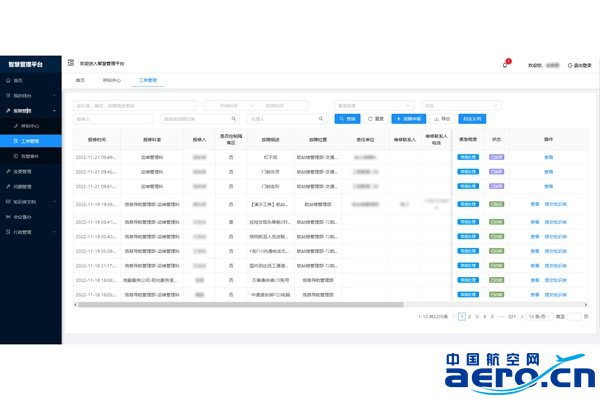Go to pagination page 2
Viewport: 600px width, 400px height.
point(470,317)
